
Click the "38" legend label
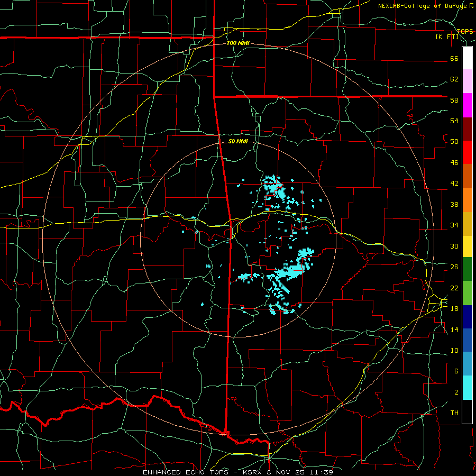coord(454,204)
